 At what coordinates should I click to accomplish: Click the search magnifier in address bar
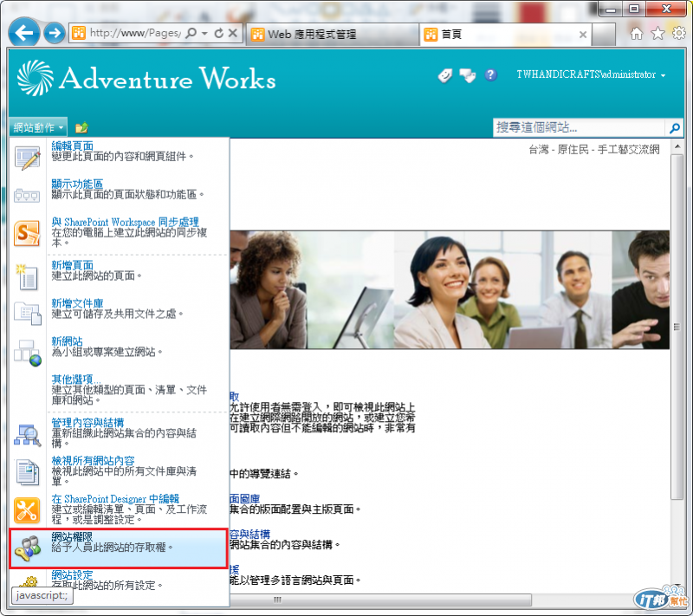pos(191,33)
